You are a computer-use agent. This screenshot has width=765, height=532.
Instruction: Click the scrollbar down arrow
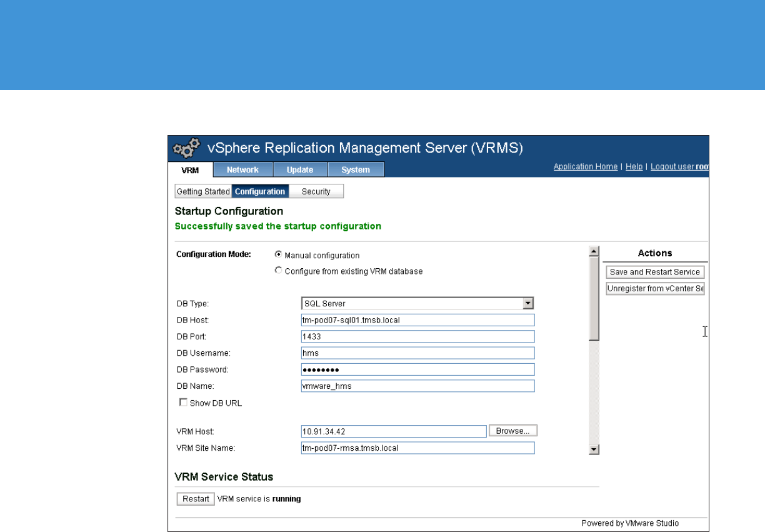(x=594, y=449)
